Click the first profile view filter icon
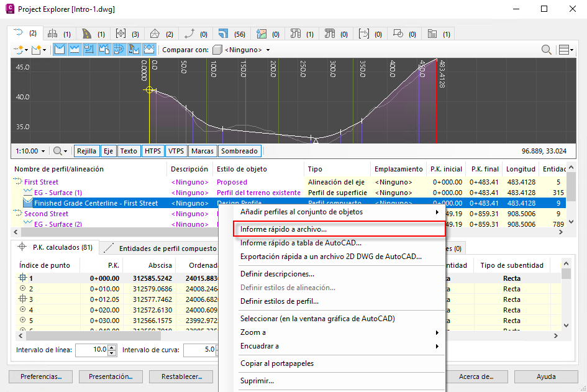587x392 pixels. (60, 50)
